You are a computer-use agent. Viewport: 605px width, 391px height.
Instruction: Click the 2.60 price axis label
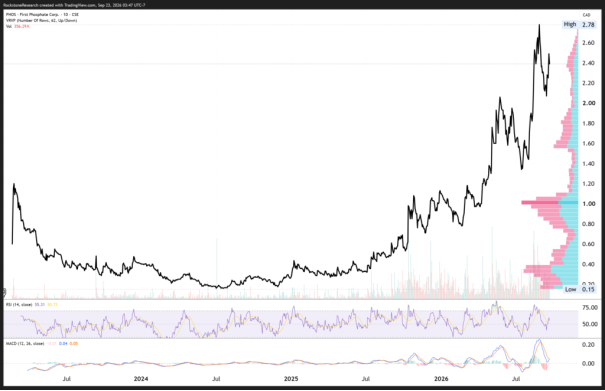pyautogui.click(x=588, y=43)
